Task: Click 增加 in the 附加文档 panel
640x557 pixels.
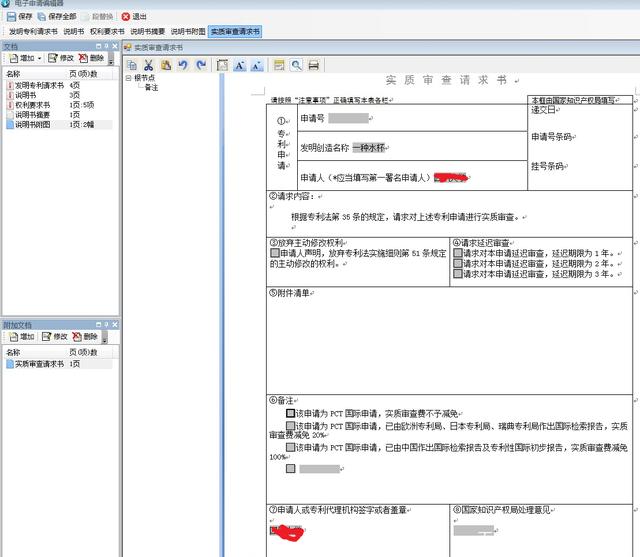Action: pos(22,337)
